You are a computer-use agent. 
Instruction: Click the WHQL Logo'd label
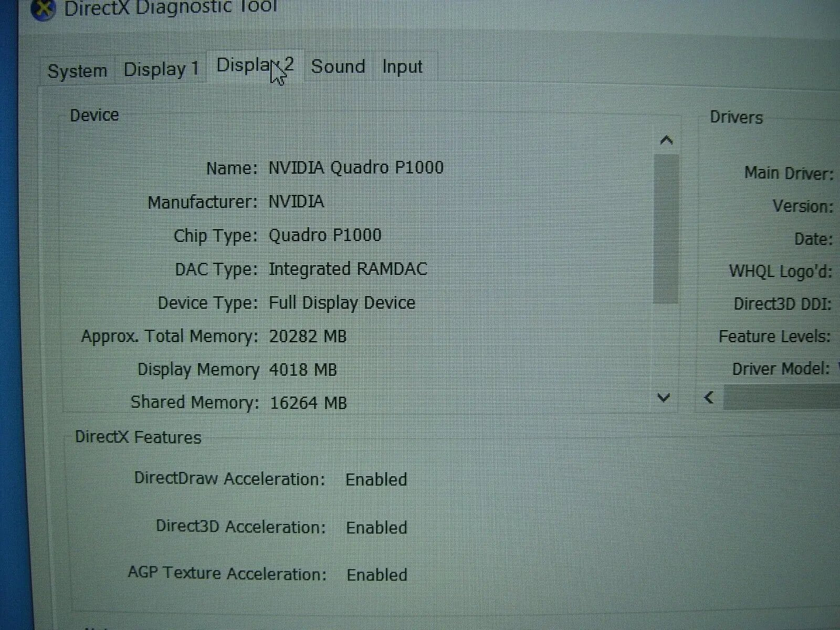tap(781, 271)
